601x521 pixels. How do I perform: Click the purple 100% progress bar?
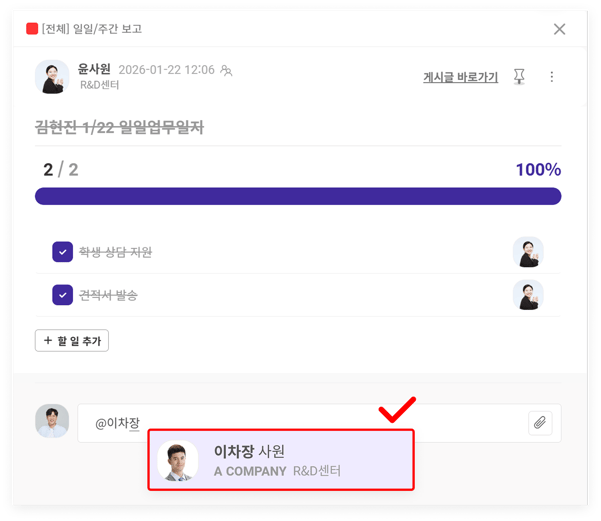coord(298,197)
